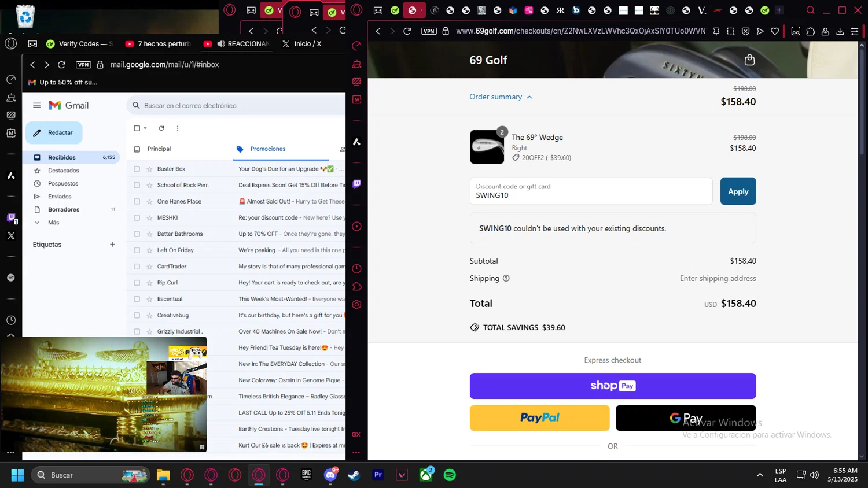
Task: Tick checkbox for MESHKI email
Action: (x=137, y=217)
